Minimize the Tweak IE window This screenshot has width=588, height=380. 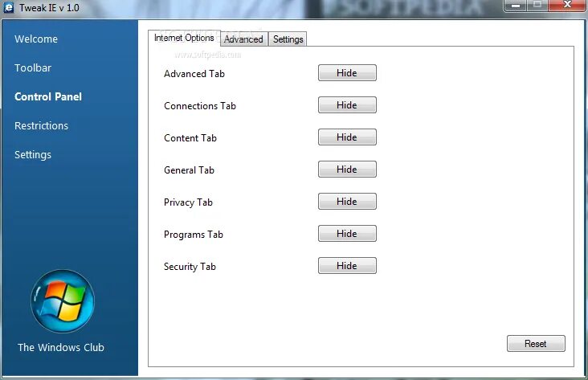click(x=516, y=6)
